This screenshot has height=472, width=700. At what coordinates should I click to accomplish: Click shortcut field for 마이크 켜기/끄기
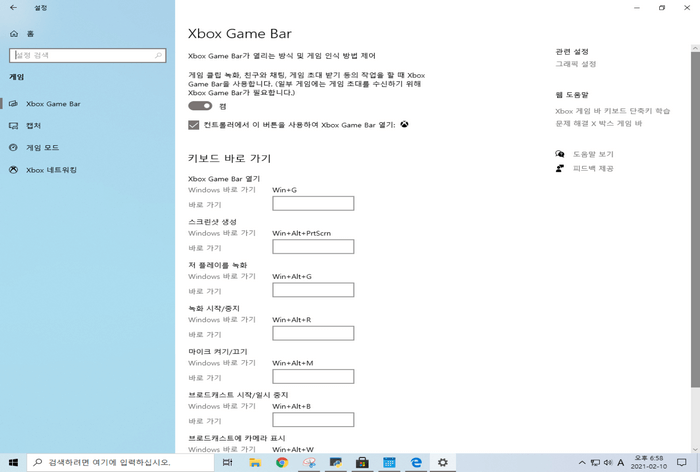(313, 376)
